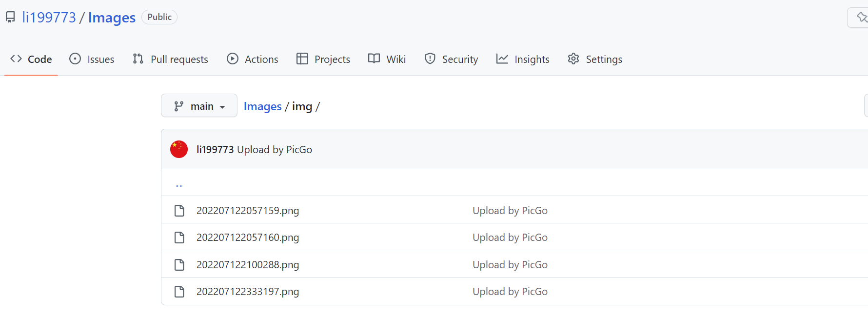The image size is (868, 318).
Task: Click the file icon beside 202207122057159.png
Action: (179, 210)
